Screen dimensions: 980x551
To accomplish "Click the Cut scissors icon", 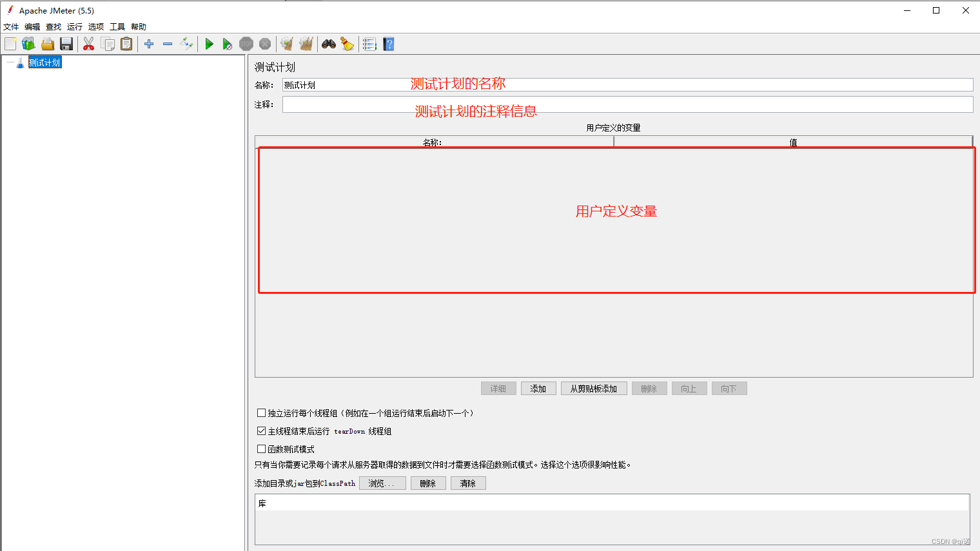I will point(89,44).
